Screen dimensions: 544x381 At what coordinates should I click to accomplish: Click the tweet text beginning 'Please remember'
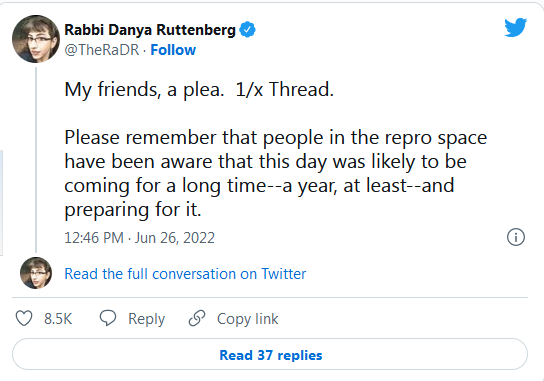pos(275,173)
